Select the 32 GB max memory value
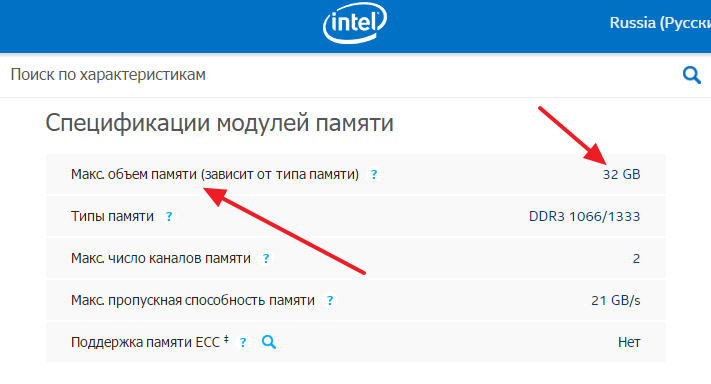This screenshot has height=384, width=711. 621,175
